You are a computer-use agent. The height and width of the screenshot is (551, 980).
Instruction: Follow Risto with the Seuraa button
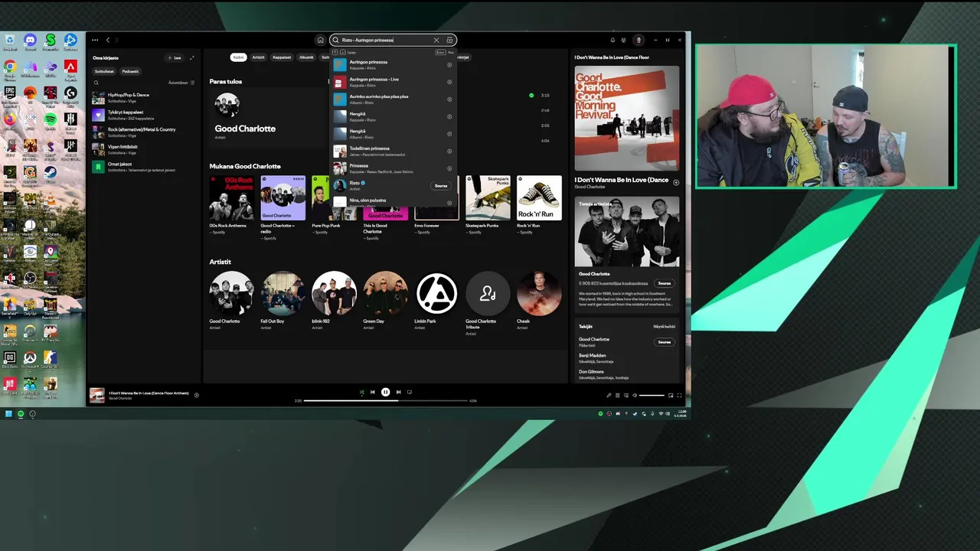pos(441,186)
